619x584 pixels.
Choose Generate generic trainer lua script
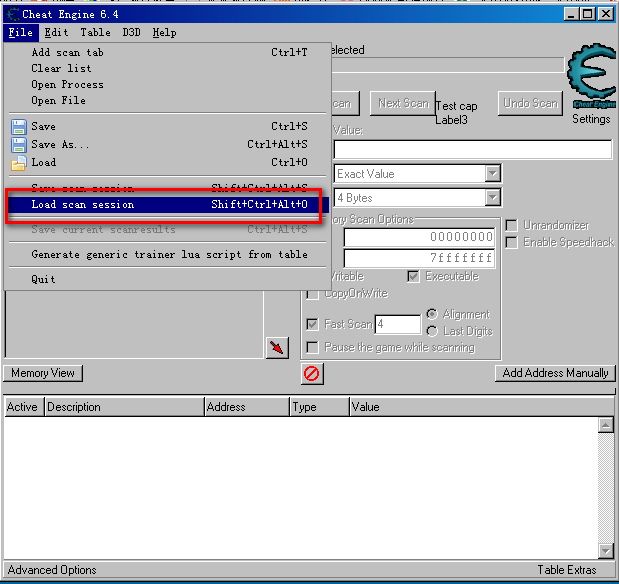169,255
